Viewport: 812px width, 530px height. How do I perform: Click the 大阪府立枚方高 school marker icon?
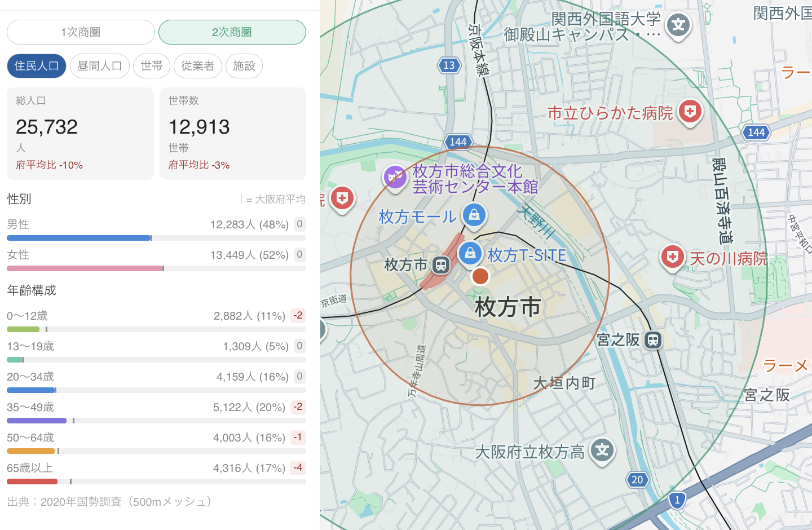(602, 450)
